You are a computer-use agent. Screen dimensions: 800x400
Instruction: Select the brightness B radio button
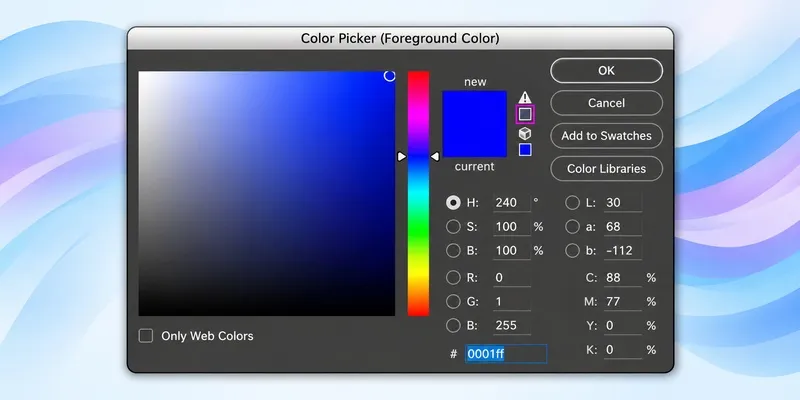click(x=453, y=251)
